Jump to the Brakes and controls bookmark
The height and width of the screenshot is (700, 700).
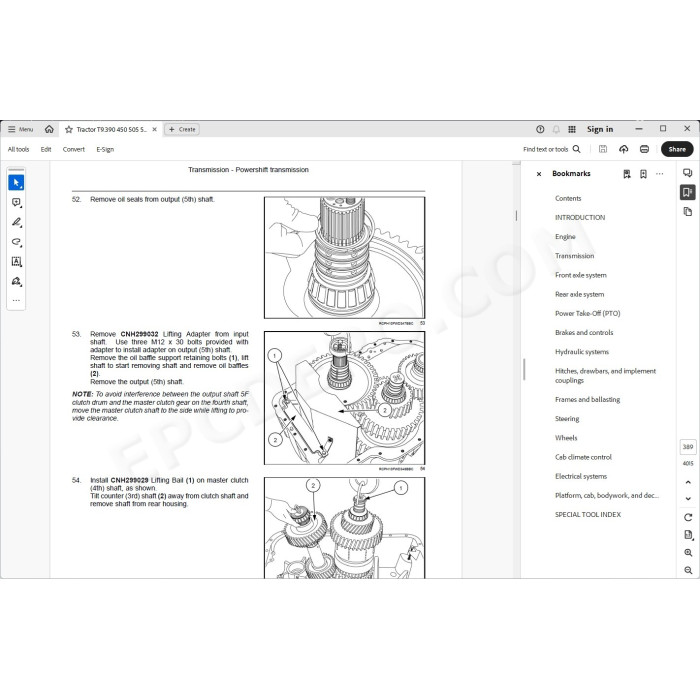584,333
